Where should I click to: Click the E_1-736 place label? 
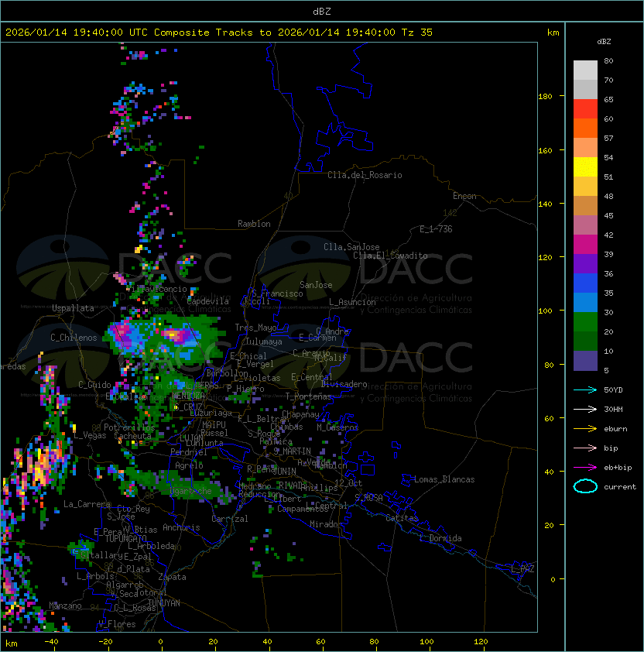coord(436,229)
